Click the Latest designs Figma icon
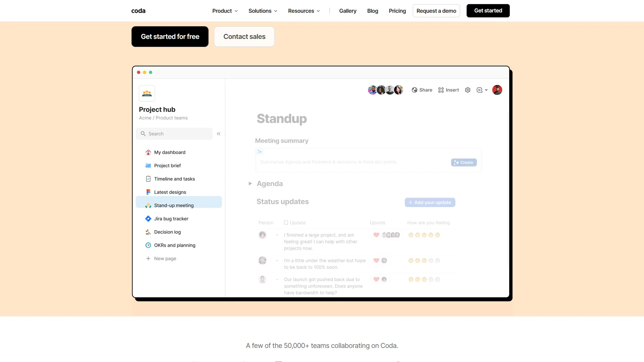 [x=148, y=192]
